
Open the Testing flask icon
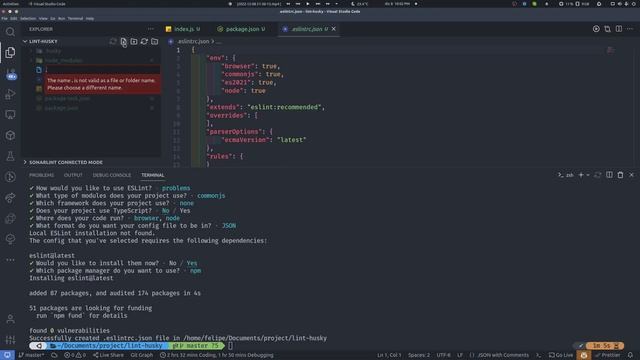10,156
